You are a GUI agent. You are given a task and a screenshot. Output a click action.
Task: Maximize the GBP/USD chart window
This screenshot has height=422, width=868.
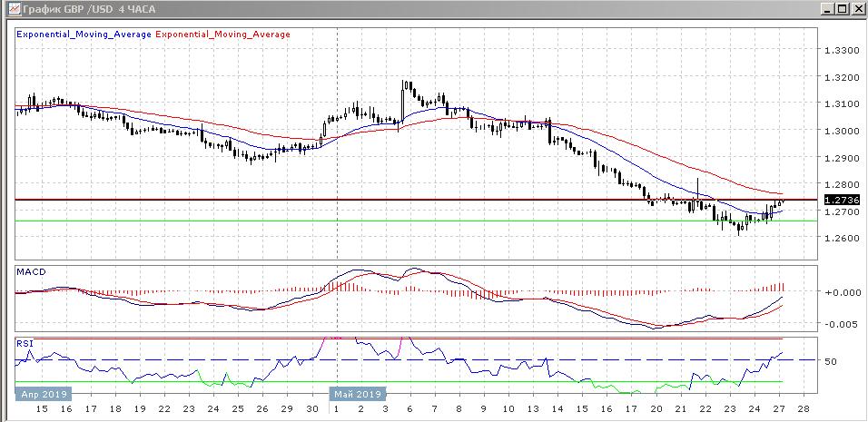840,9
